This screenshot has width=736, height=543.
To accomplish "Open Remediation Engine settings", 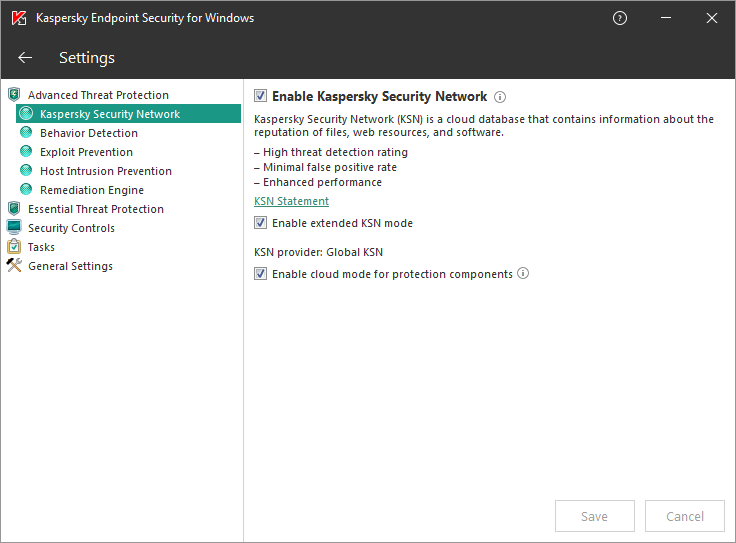I will click(x=92, y=190).
